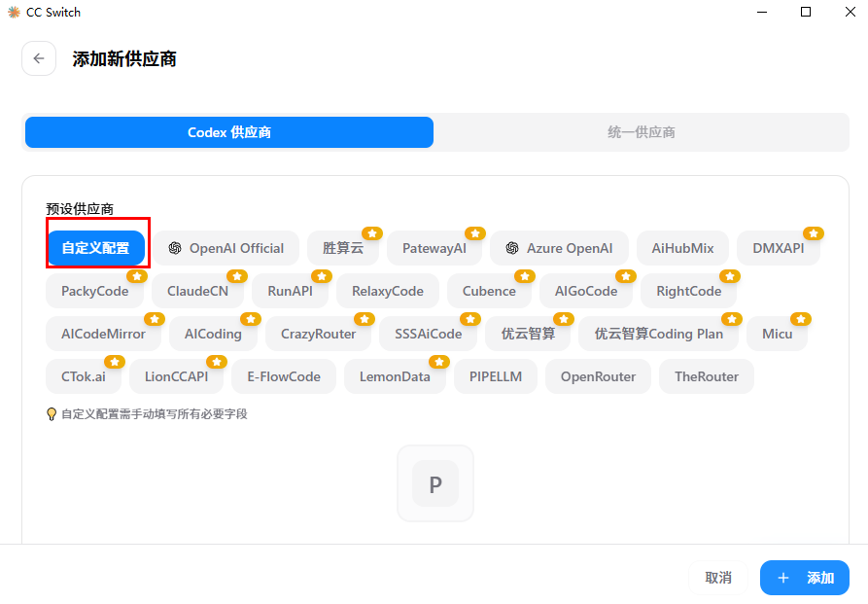This screenshot has height=604, width=868.
Task: Select AICodeMirror provider preset
Action: click(103, 334)
